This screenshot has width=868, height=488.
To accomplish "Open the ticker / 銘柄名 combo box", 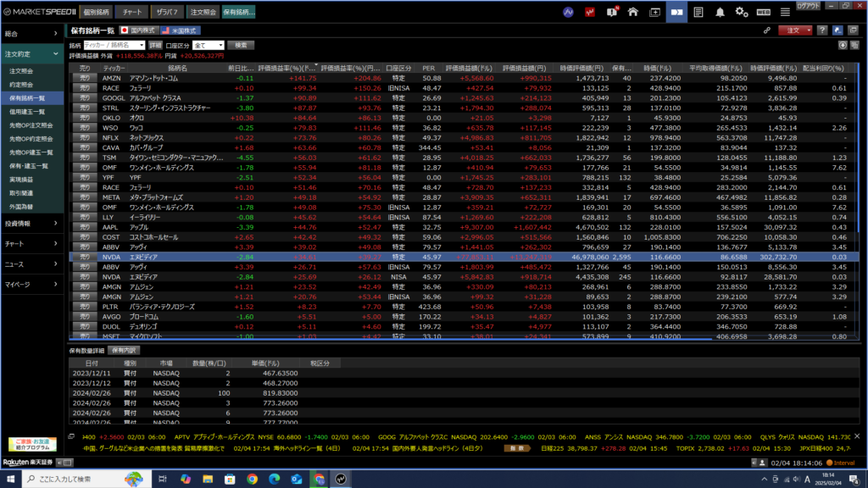I will [114, 46].
